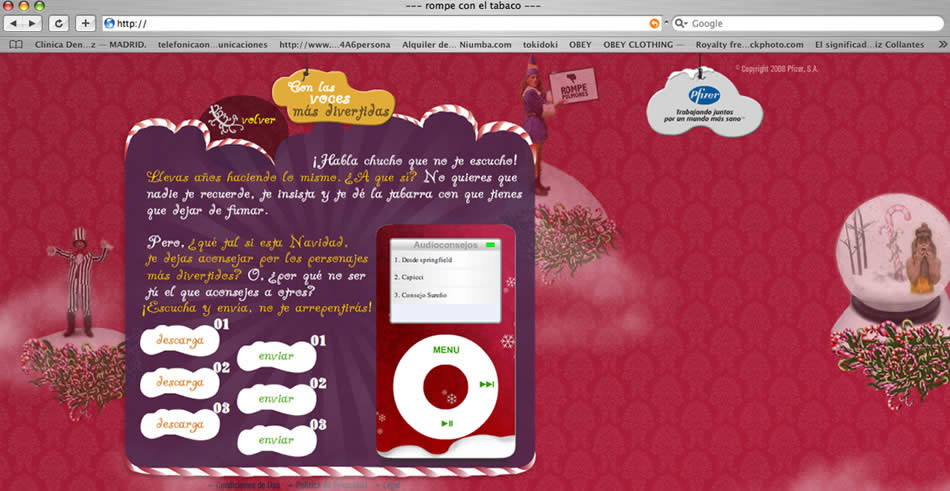Add a bookmark with the plus button
This screenshot has height=491, width=950.
click(85, 24)
